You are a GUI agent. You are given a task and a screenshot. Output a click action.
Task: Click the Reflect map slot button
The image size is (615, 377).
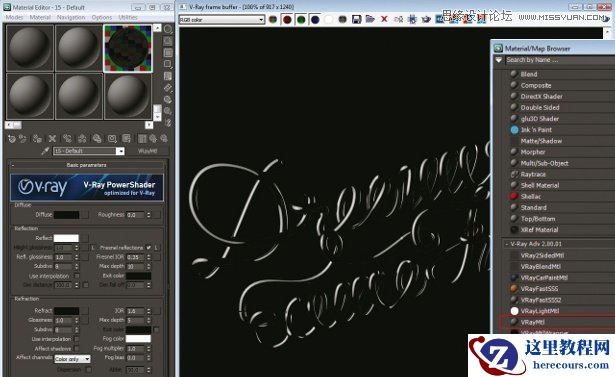point(85,238)
